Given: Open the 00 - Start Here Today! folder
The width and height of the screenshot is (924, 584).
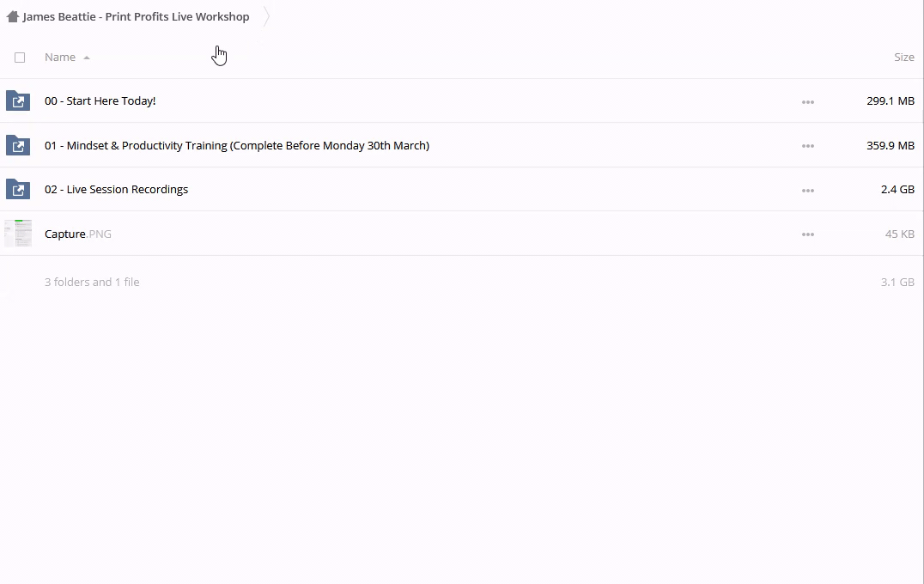Looking at the screenshot, I should pyautogui.click(x=100, y=101).
